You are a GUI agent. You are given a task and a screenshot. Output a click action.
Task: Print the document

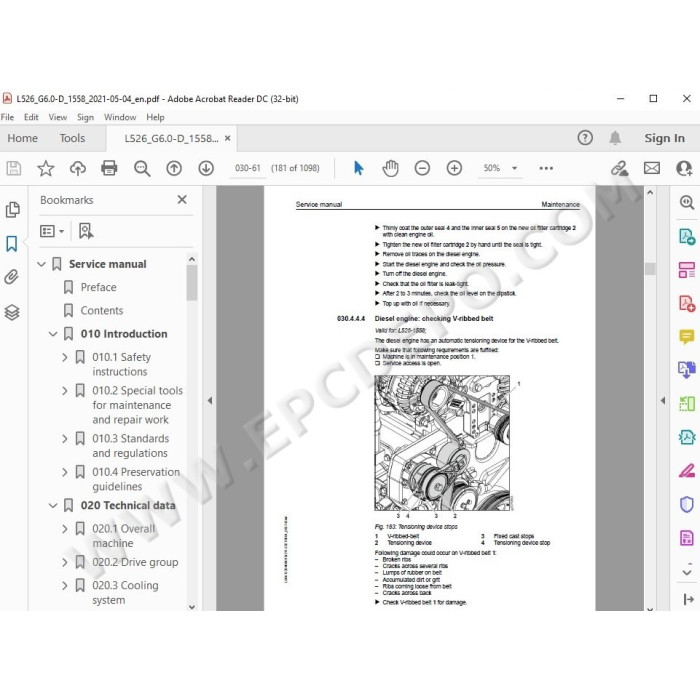click(x=109, y=168)
